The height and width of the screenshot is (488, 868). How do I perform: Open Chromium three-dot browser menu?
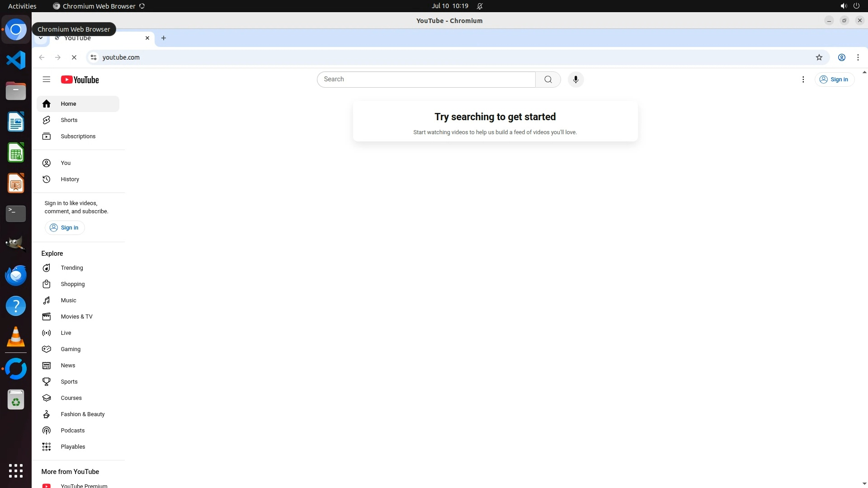(x=858, y=57)
